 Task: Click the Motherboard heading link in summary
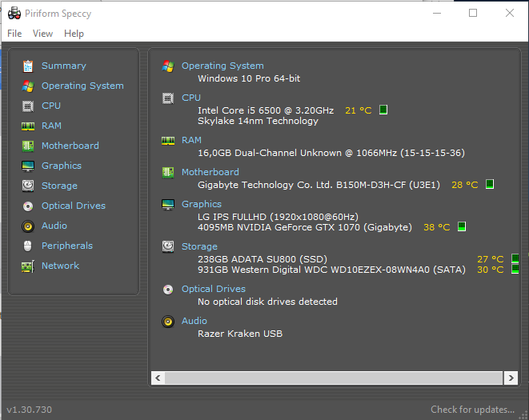pyautogui.click(x=210, y=172)
